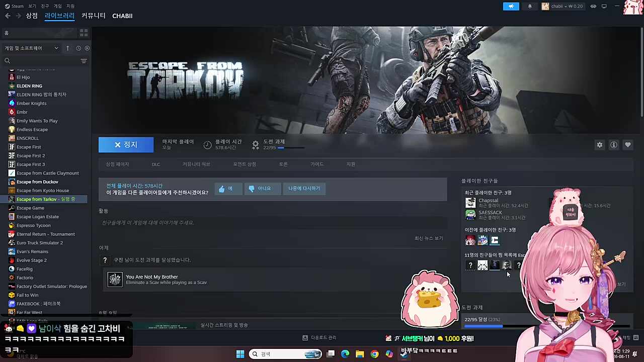Open the 보기 menu
644x362 pixels.
(x=32, y=6)
